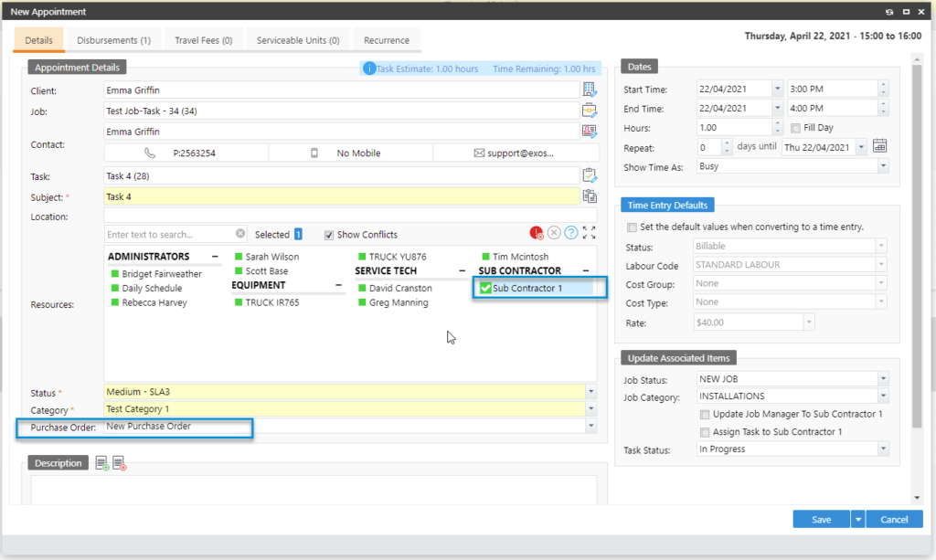Screen dimensions: 936x560
Task: Click the red conflict alert icon
Action: (x=536, y=233)
